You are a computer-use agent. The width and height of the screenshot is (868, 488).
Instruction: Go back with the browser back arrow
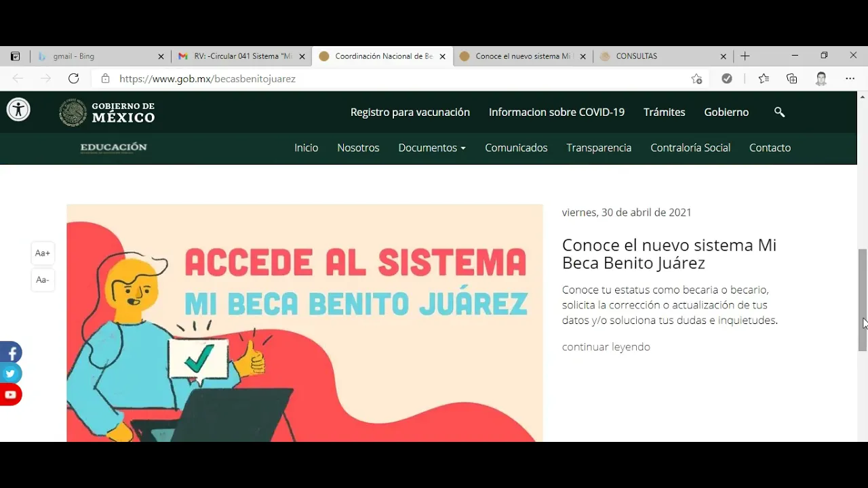pos(18,79)
